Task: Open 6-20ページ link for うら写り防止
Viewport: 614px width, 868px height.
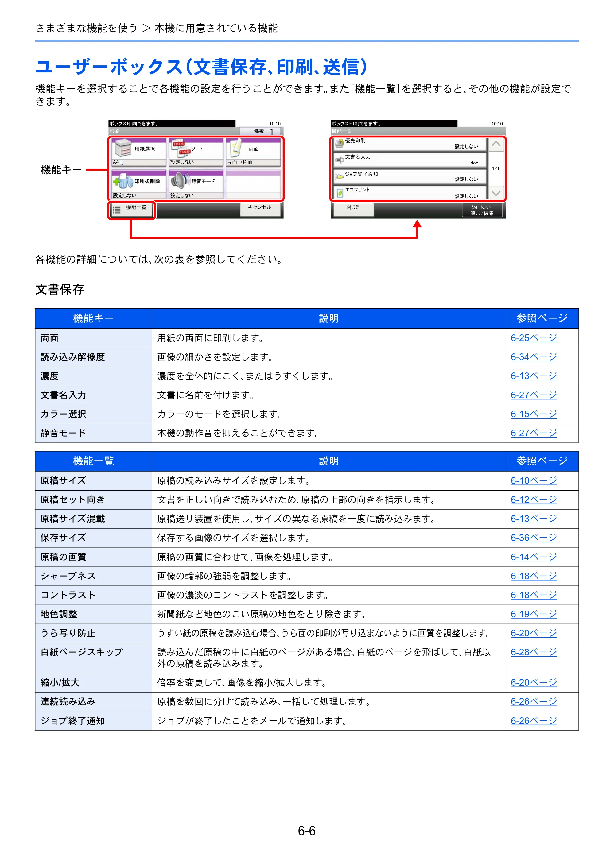Action: click(534, 633)
